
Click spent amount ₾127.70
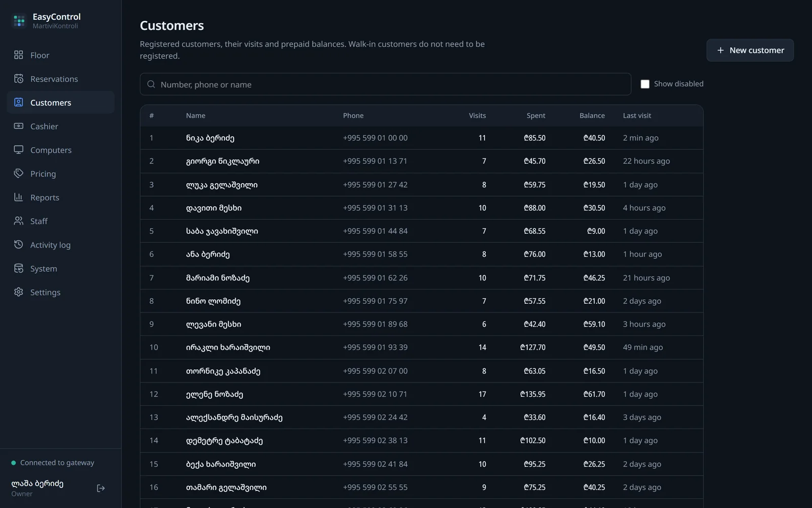(x=533, y=347)
